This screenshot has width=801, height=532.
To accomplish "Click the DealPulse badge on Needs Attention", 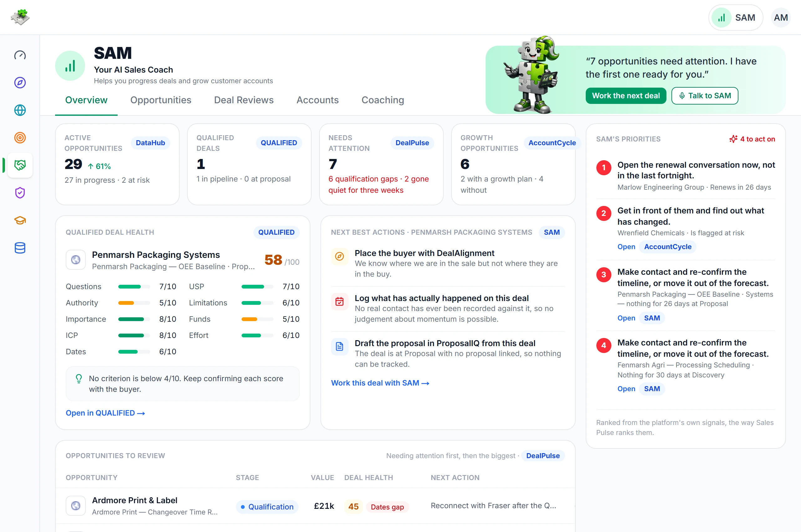I will [412, 143].
